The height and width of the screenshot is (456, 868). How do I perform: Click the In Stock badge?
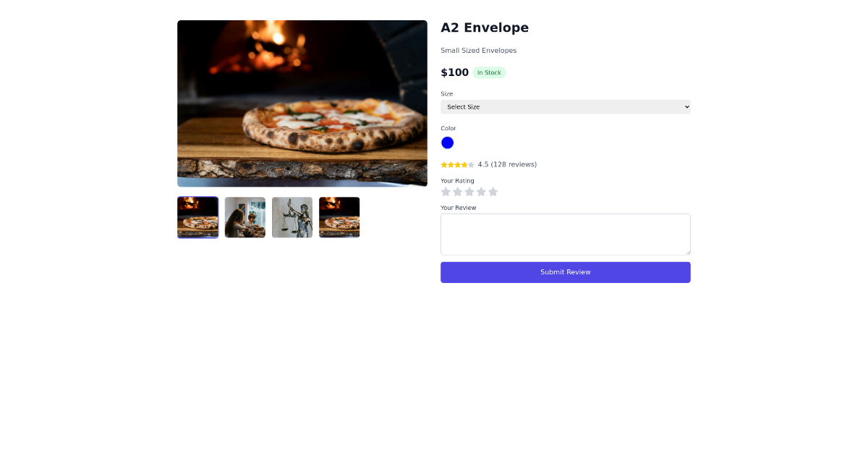489,72
